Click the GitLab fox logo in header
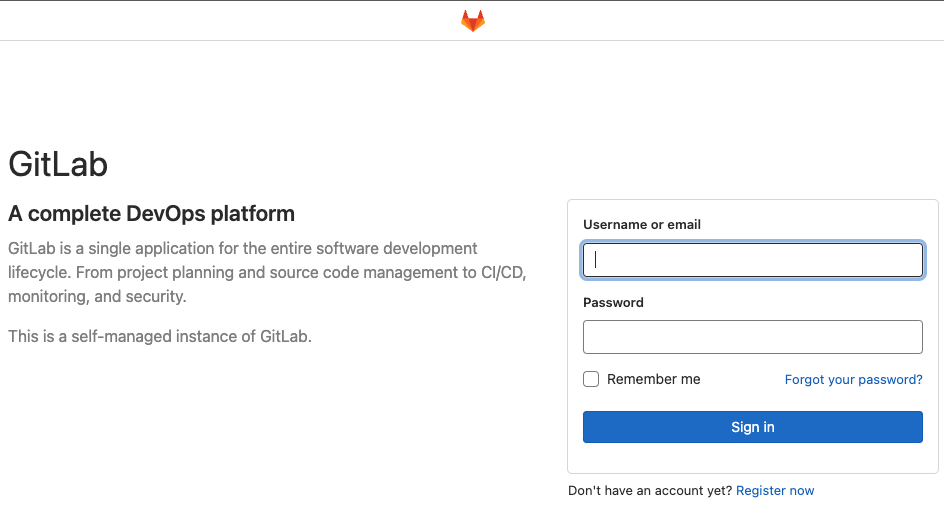 [472, 21]
